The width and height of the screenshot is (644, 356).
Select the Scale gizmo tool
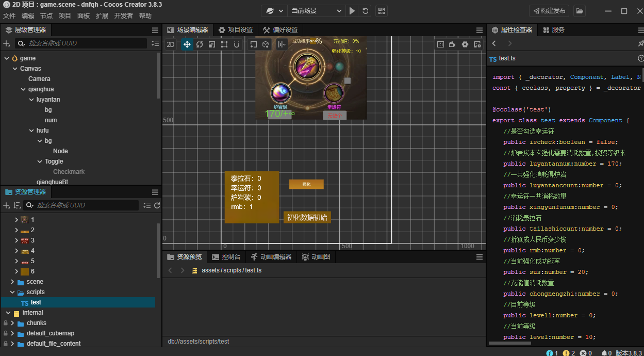pyautogui.click(x=212, y=44)
